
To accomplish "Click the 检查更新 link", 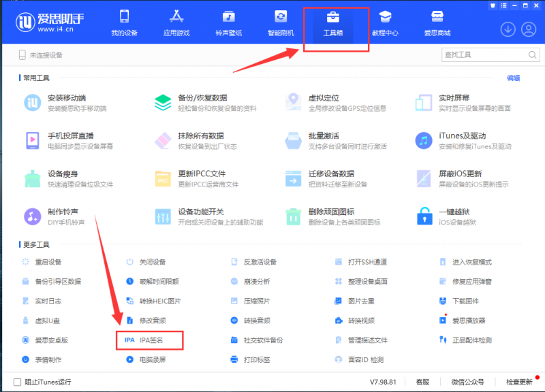I will pos(519,382).
